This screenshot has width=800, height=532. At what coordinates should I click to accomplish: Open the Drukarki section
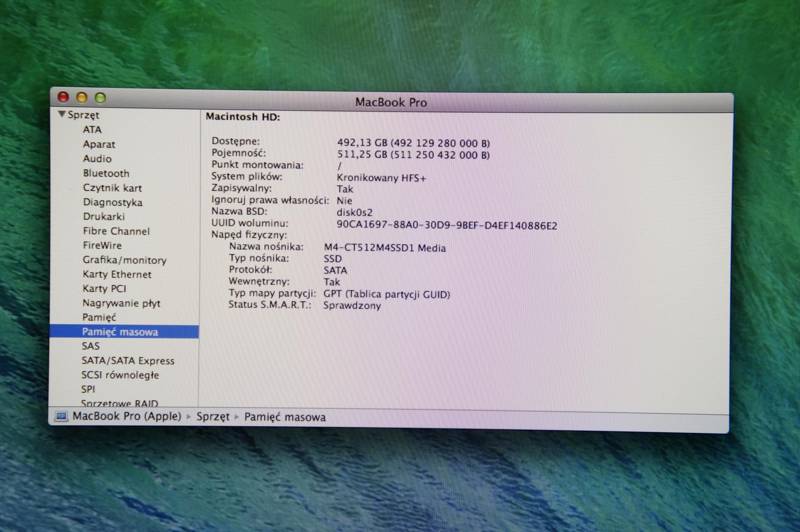[x=104, y=217]
